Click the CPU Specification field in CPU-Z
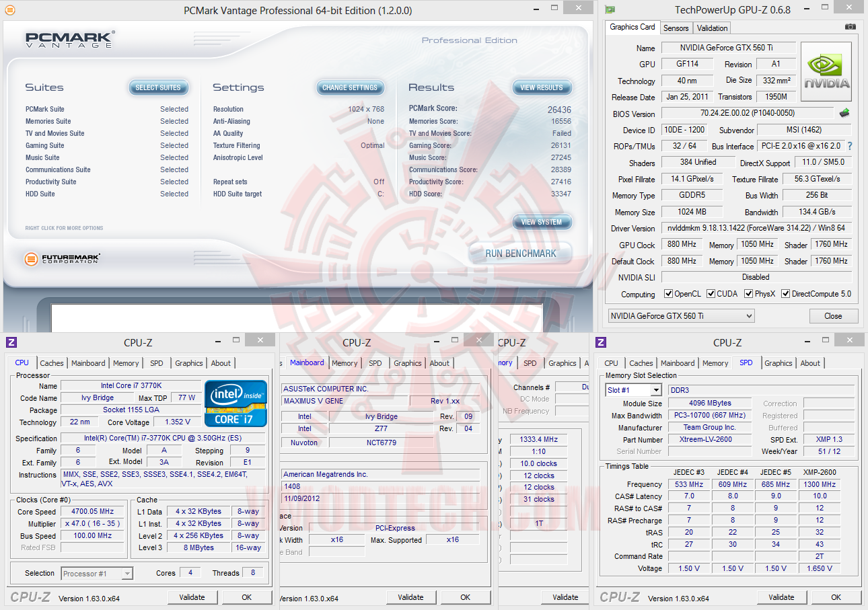The height and width of the screenshot is (610, 868). pos(164,439)
